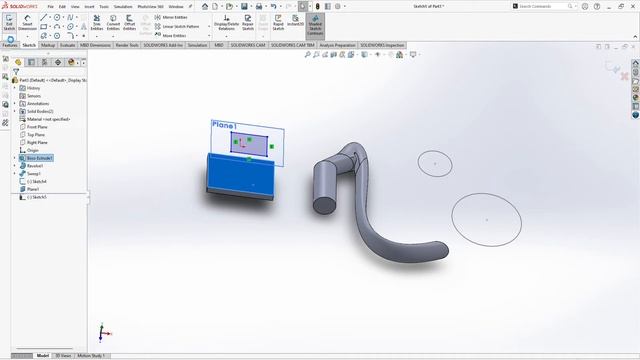The width and height of the screenshot is (640, 360).
Task: Switch to the 3D Views bottom tab
Action: click(x=63, y=356)
